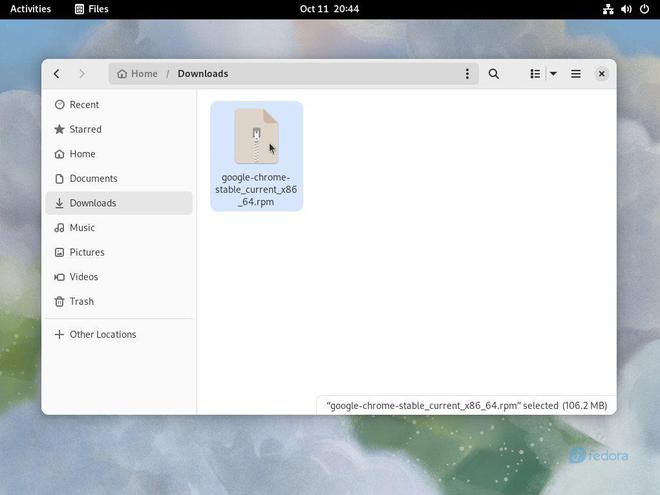Click the volume icon in top bar
This screenshot has height=495, width=660.
coord(626,9)
